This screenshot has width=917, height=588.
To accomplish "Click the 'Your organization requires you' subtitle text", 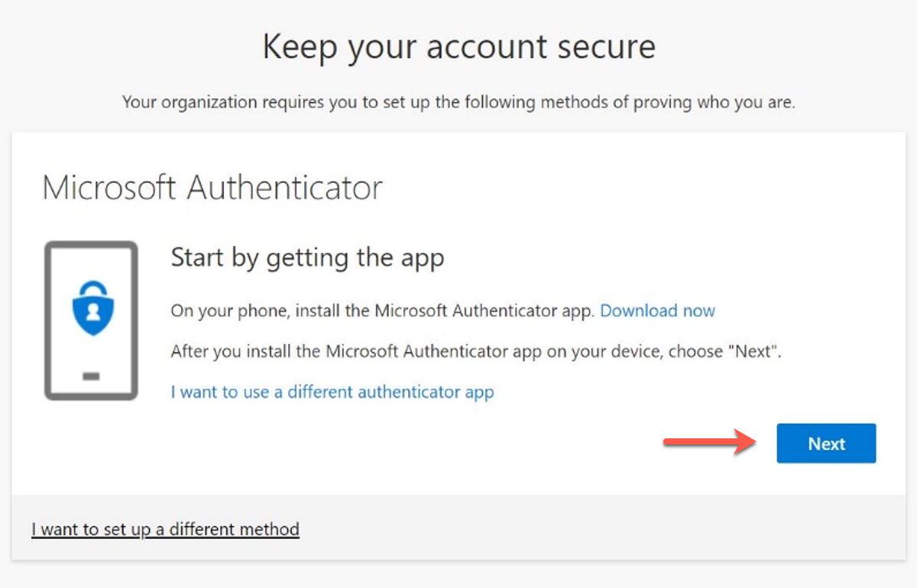I will click(x=458, y=102).
